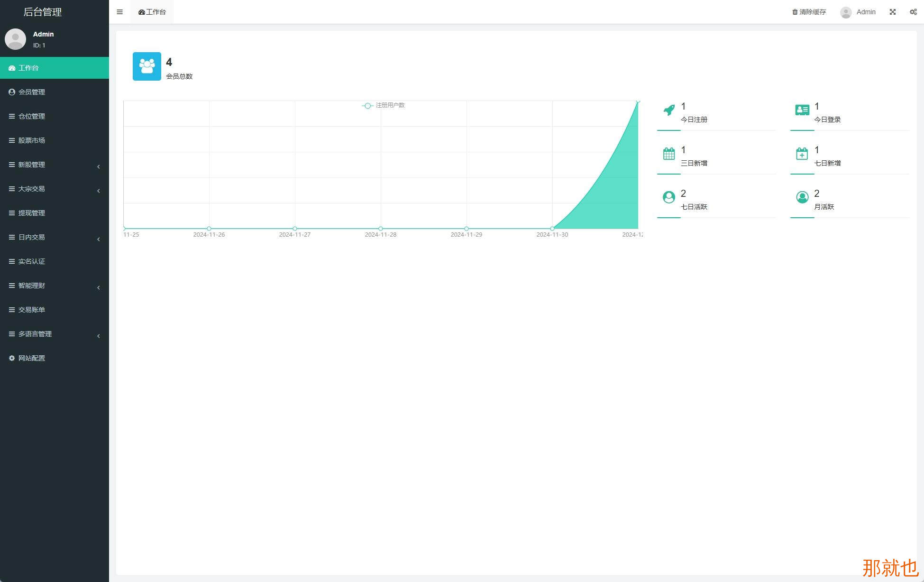Click the calendar icon for 三日新增
The image size is (924, 582).
pos(669,154)
